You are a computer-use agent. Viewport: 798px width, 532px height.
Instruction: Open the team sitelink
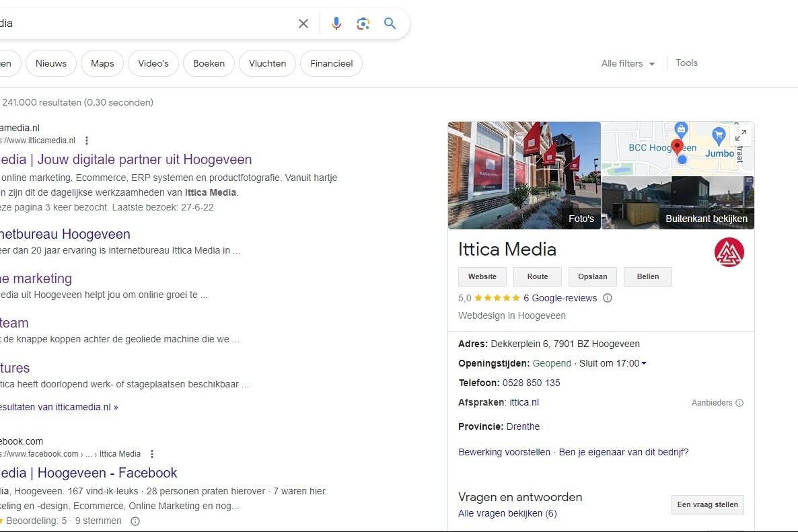[14, 323]
